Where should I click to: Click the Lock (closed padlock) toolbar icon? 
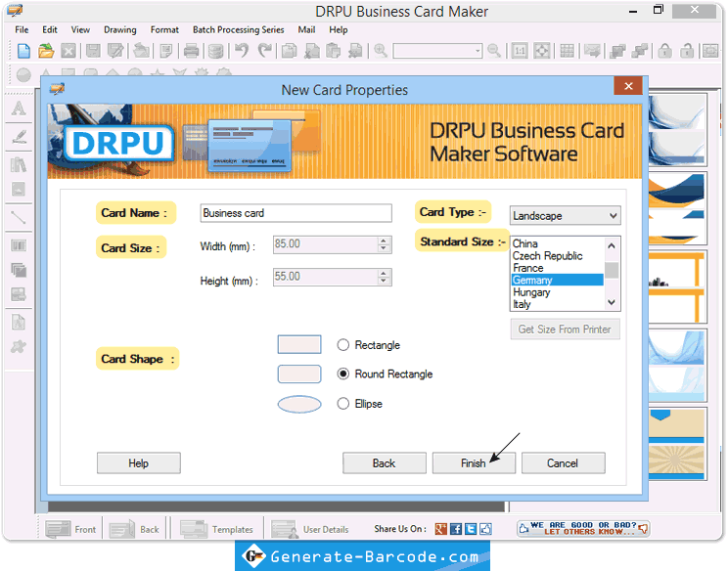click(664, 51)
